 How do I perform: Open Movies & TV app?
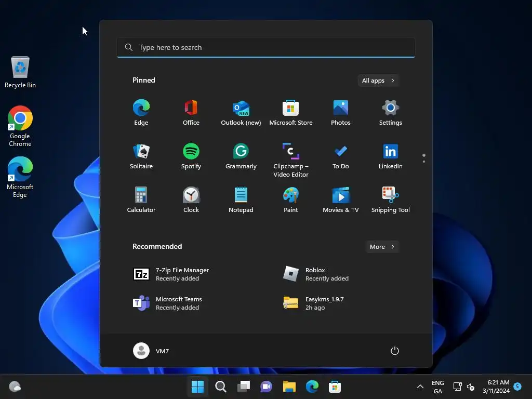coord(341,200)
